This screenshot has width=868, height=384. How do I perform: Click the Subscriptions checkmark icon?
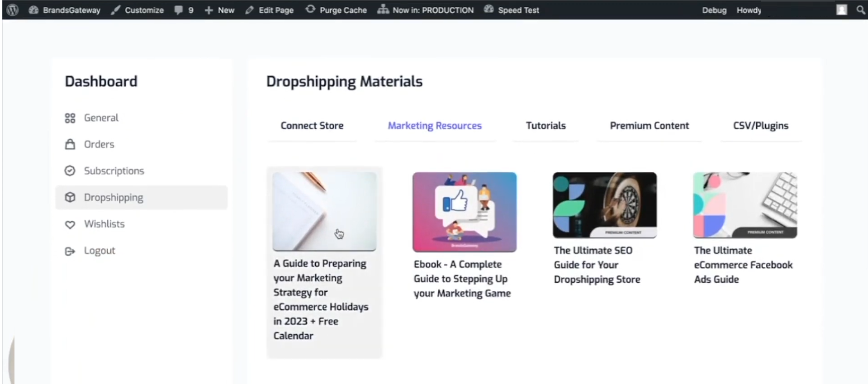70,171
